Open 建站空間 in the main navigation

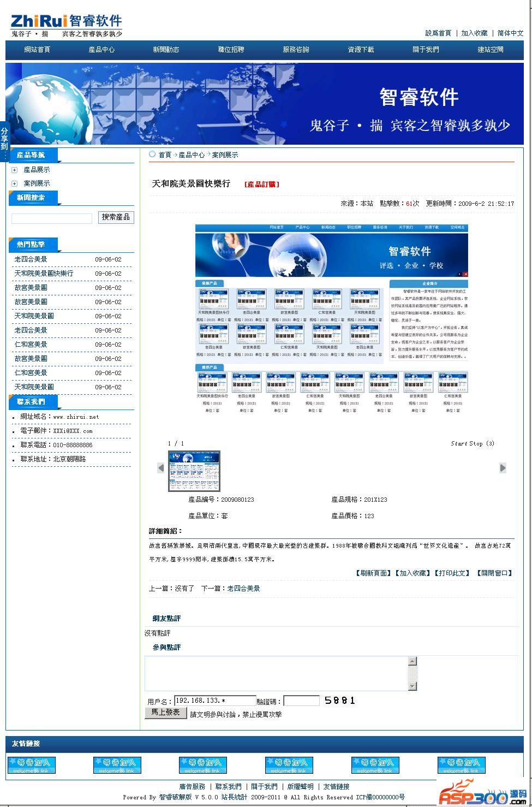point(491,50)
